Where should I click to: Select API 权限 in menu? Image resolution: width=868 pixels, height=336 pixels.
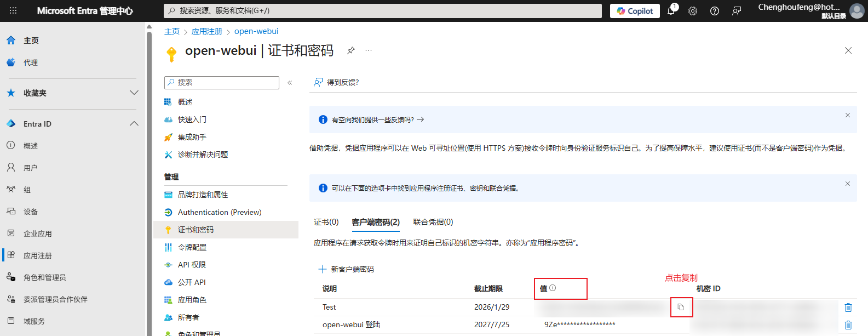click(x=192, y=265)
